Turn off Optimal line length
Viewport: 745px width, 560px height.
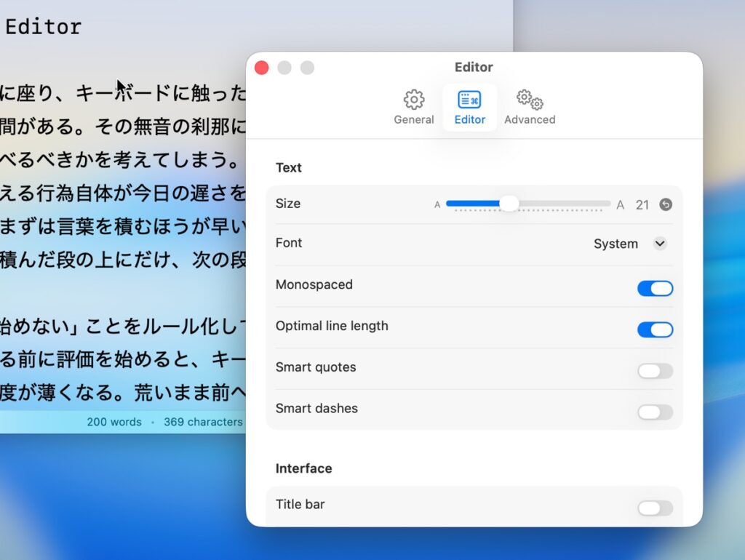[x=655, y=330]
